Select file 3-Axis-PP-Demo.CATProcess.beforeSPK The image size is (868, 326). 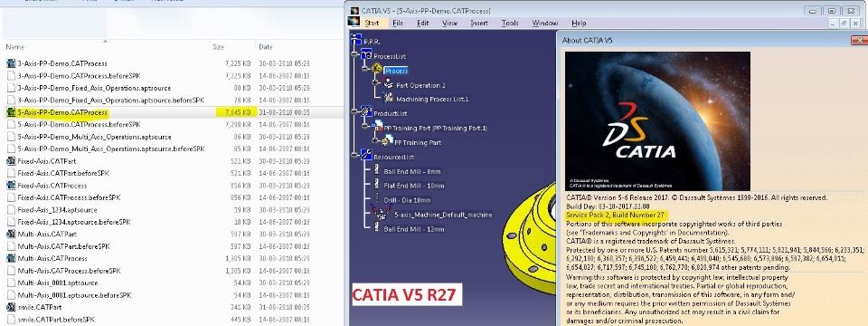coord(79,76)
